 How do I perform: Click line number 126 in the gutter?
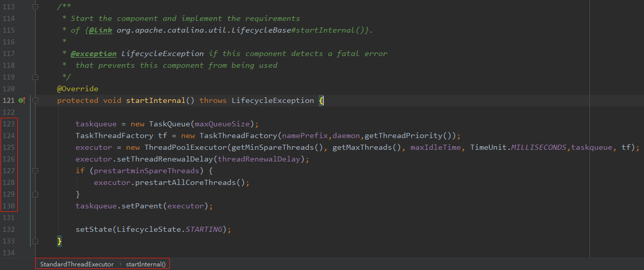tap(9, 159)
